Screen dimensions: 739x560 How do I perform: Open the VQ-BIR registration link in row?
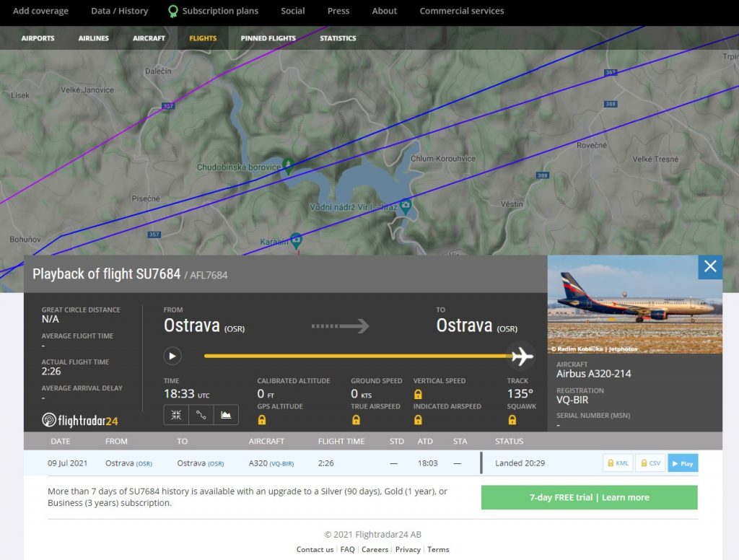click(281, 464)
